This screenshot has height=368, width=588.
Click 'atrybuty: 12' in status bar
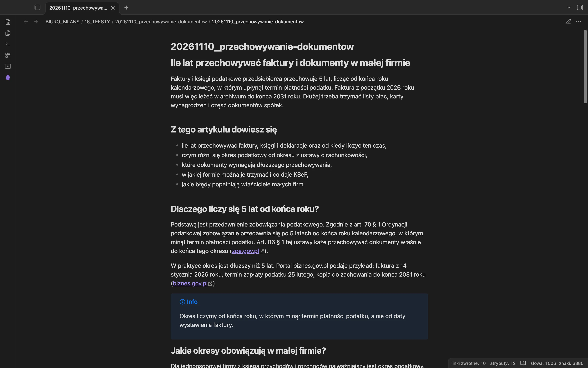click(x=503, y=363)
